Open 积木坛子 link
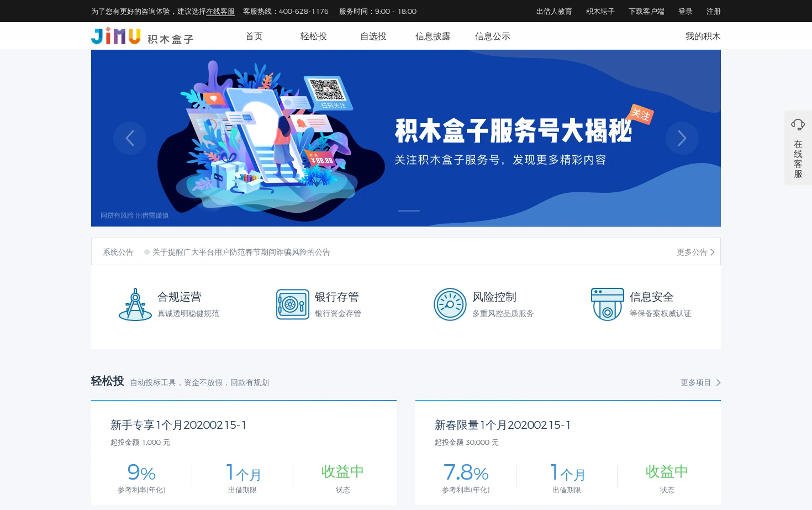 (600, 11)
